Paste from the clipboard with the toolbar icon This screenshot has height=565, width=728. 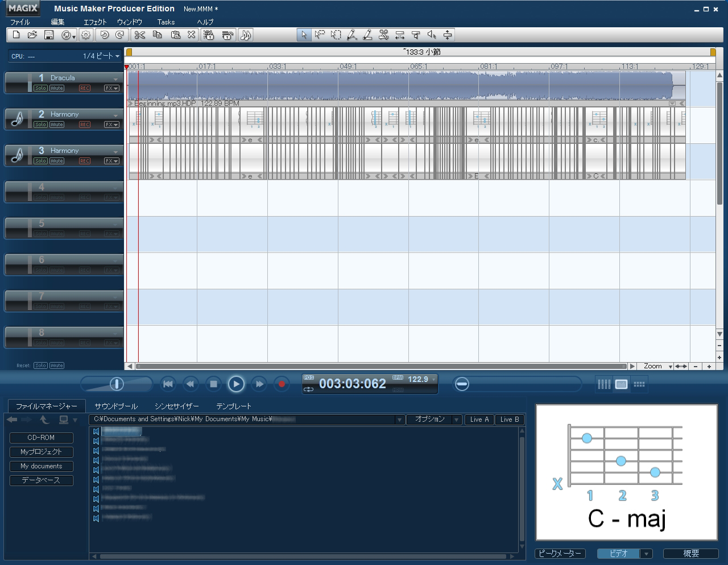(175, 35)
